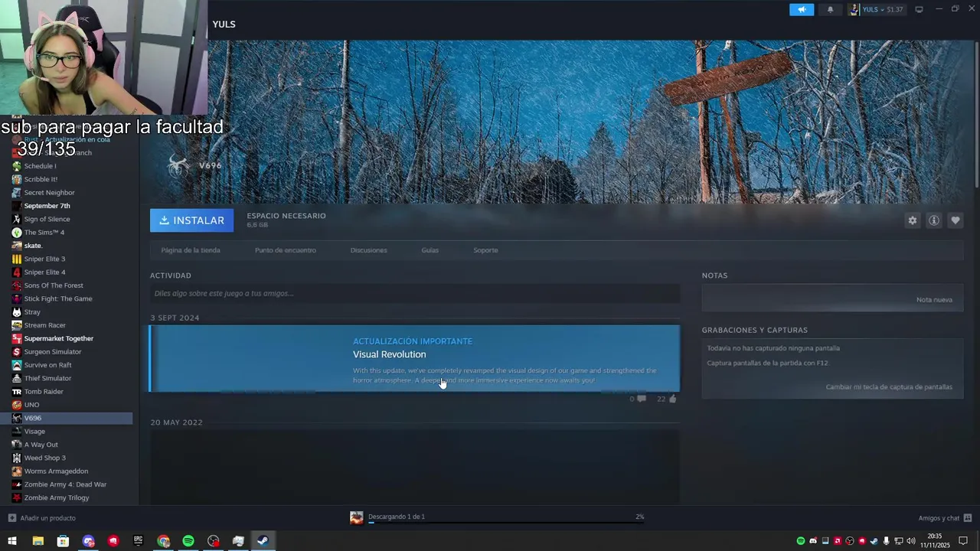Screen dimensions: 980x551
Task: Select Sons Of The Forest
Action: pyautogui.click(x=54, y=285)
